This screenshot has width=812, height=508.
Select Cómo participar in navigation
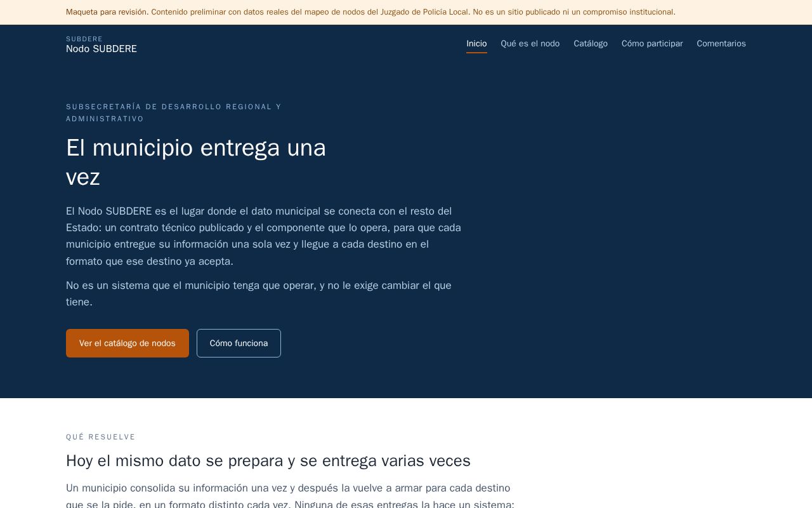click(x=652, y=44)
